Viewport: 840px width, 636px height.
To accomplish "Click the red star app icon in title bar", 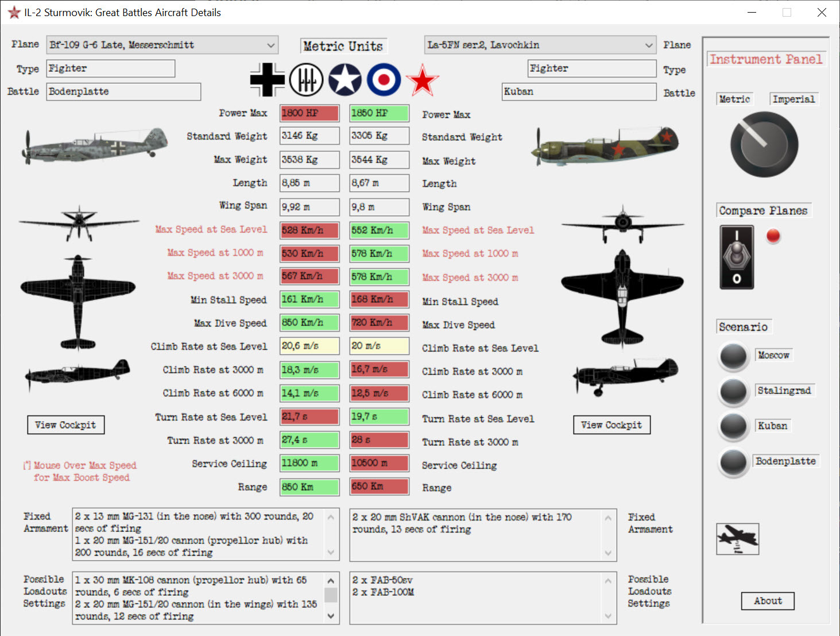I will [x=14, y=12].
